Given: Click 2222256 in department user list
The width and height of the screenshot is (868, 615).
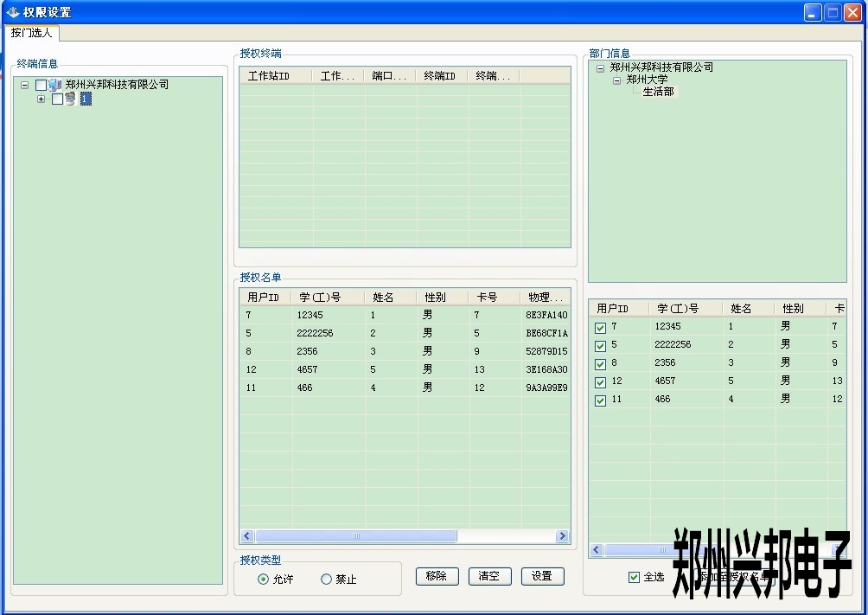Looking at the screenshot, I should (673, 344).
